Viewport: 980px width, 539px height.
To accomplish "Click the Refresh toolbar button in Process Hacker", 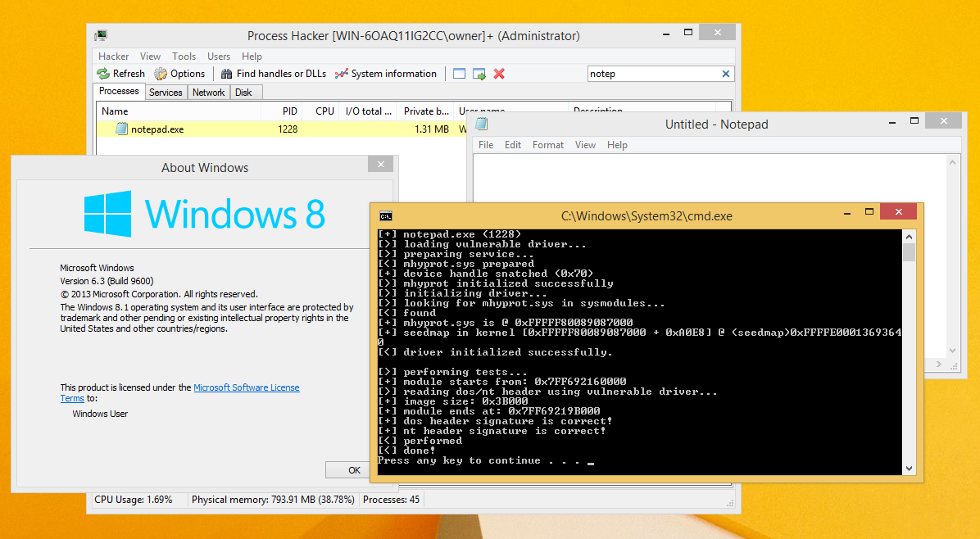I will click(x=121, y=74).
